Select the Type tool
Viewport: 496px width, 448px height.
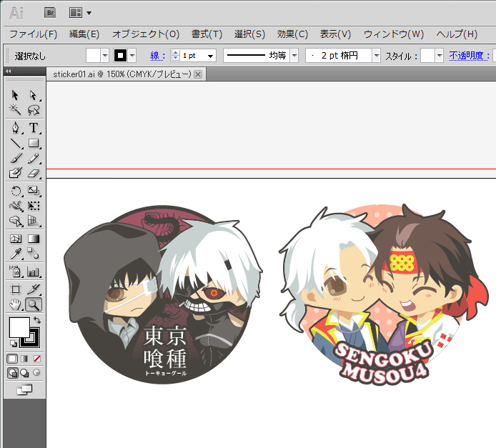click(x=33, y=128)
